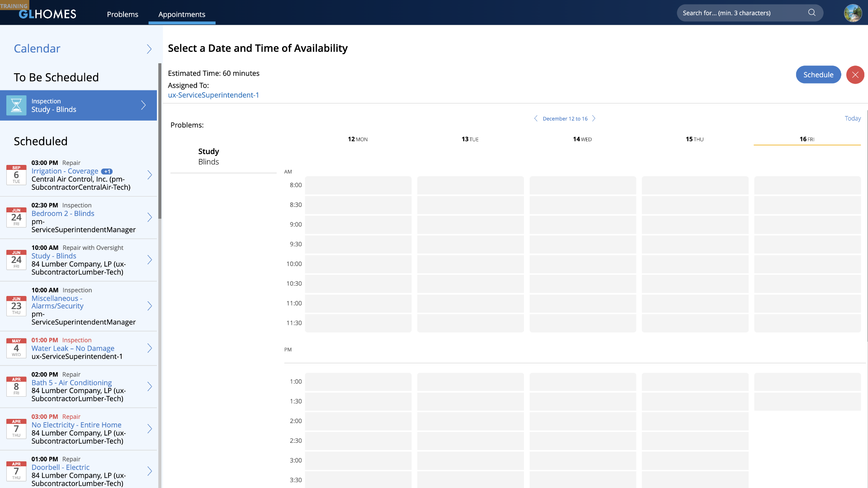Click the search input field
The height and width of the screenshot is (488, 868).
click(x=741, y=13)
